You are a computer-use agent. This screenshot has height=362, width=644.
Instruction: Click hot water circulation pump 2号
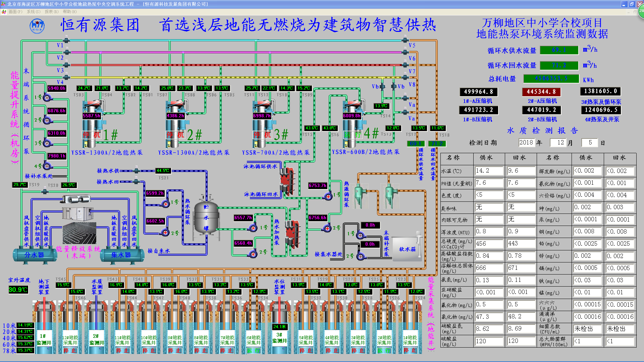click(165, 232)
